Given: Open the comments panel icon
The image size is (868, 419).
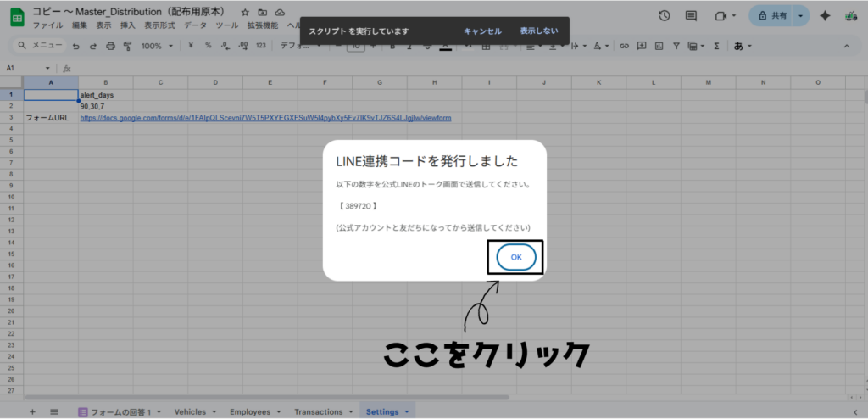Looking at the screenshot, I should coord(691,16).
